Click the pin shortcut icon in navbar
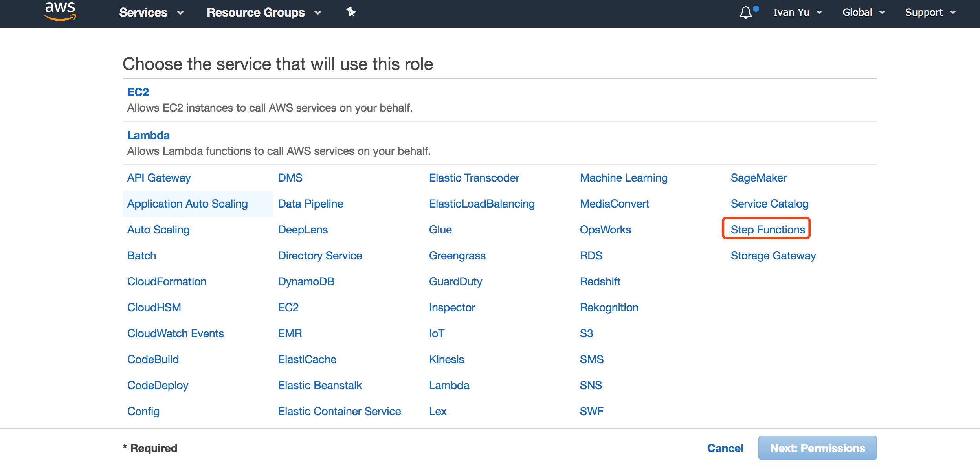 pos(351,12)
